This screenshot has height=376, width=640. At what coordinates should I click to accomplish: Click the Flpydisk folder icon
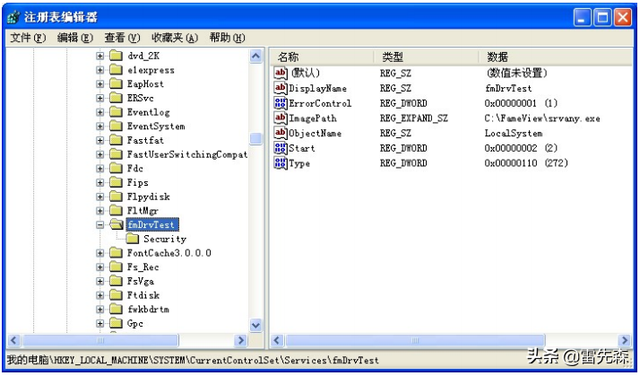(x=116, y=196)
